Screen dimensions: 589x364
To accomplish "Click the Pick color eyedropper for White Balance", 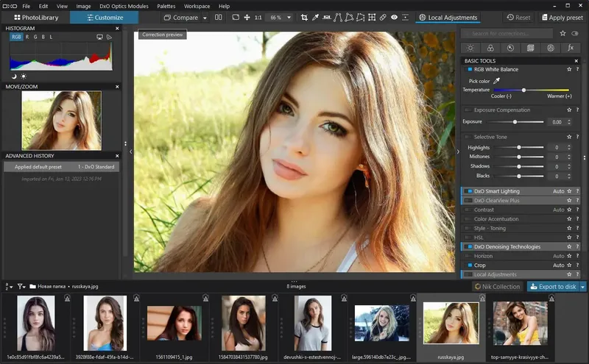I will [x=496, y=81].
